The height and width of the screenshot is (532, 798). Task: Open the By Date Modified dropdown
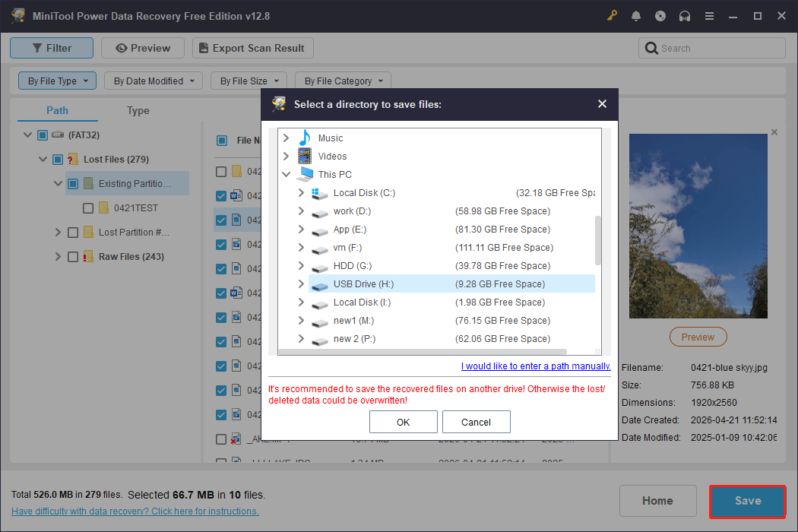click(x=154, y=81)
